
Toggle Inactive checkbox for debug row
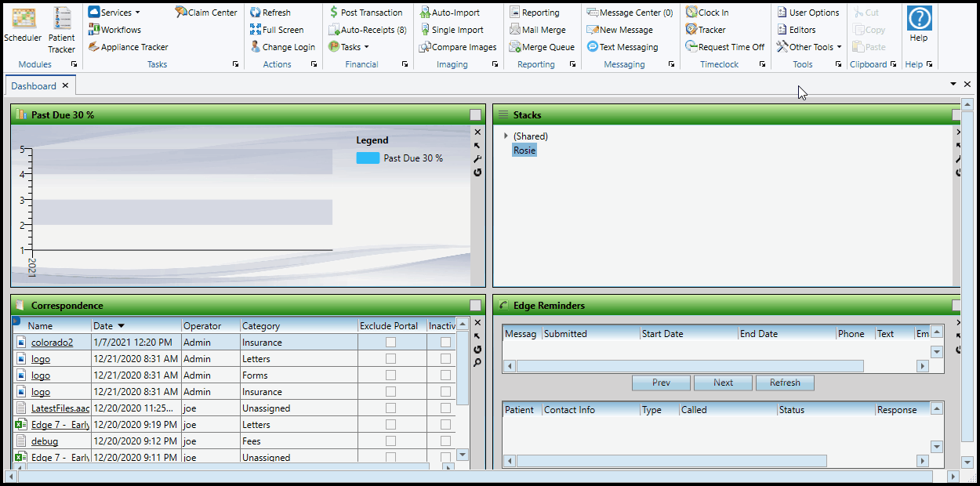tap(445, 441)
